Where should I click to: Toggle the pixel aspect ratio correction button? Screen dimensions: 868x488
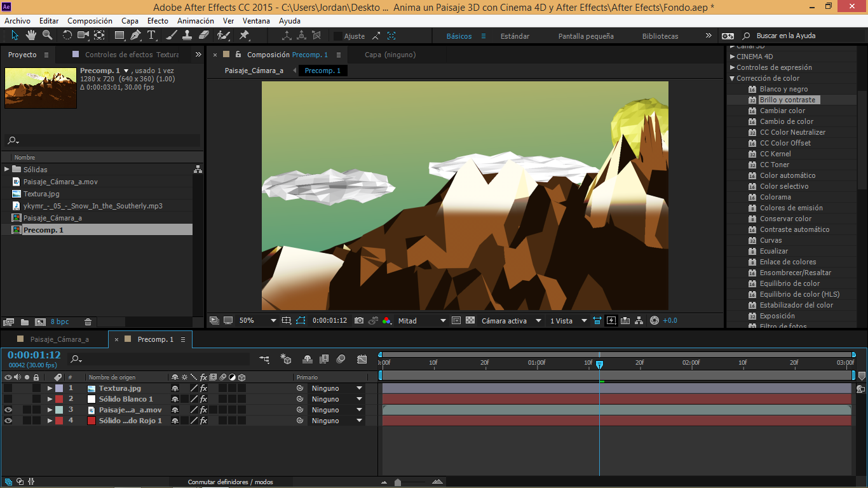pos(597,321)
